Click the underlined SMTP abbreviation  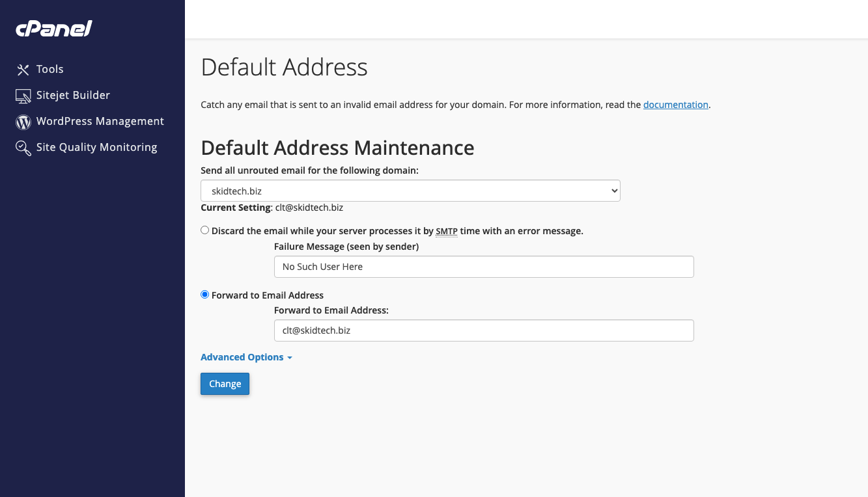(447, 231)
